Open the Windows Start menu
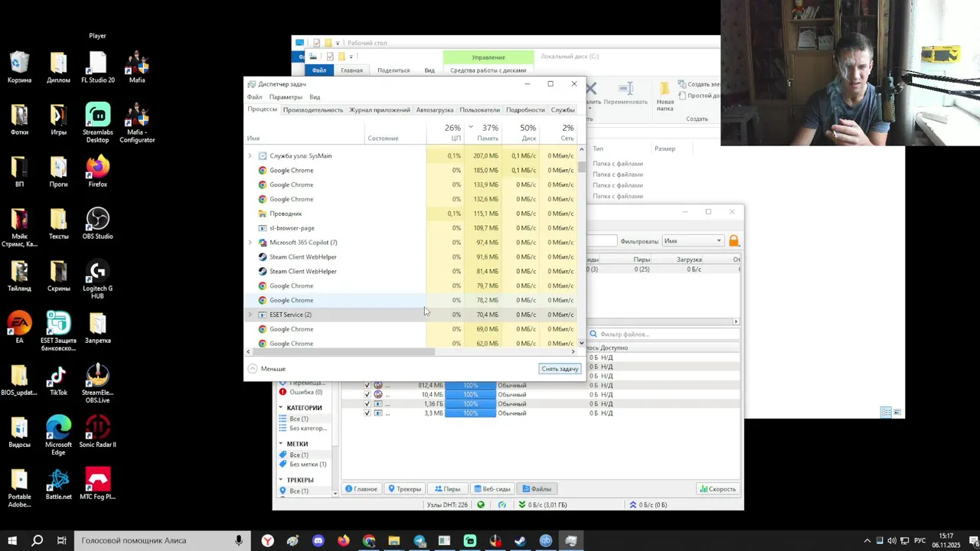Image resolution: width=980 pixels, height=551 pixels. click(11, 540)
